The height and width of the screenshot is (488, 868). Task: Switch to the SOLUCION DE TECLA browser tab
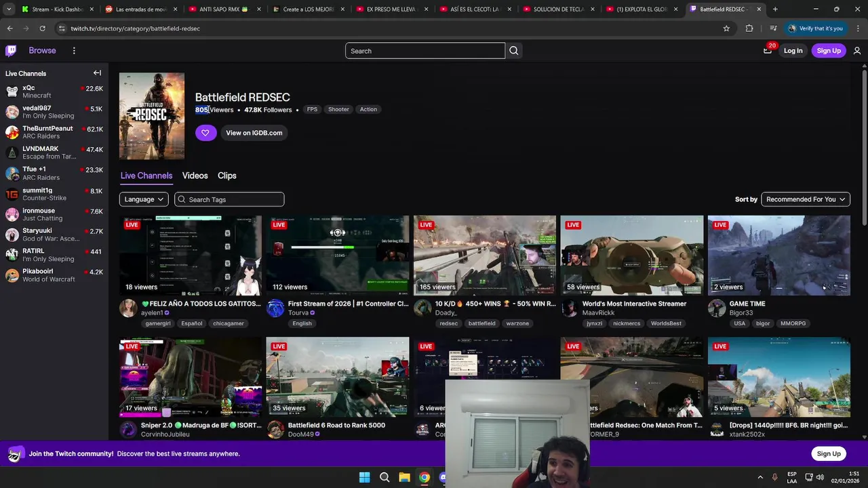pos(558,9)
